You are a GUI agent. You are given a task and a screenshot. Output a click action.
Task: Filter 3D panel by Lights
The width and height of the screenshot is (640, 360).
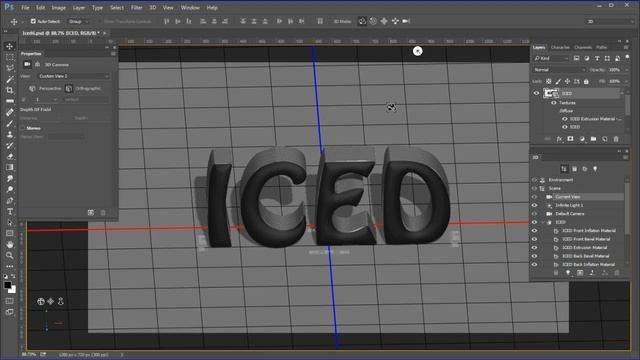[595, 169]
